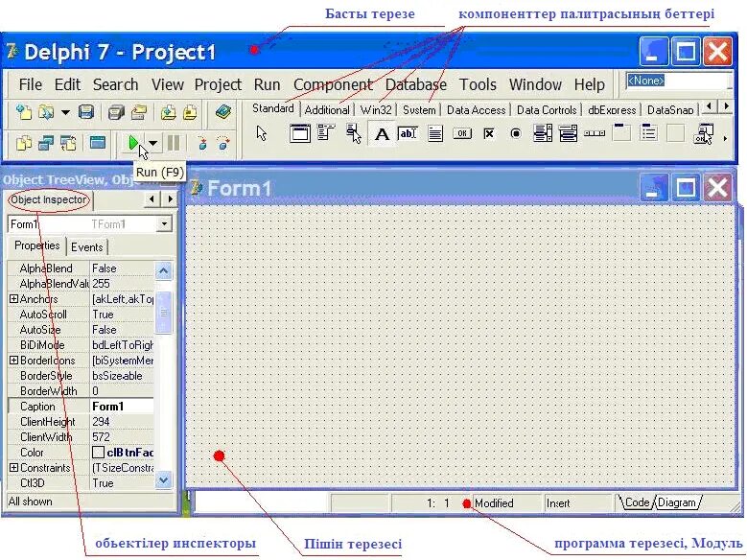Switch to the Events tab in Object Inspector
Screen dimensions: 747x560
[x=86, y=246]
